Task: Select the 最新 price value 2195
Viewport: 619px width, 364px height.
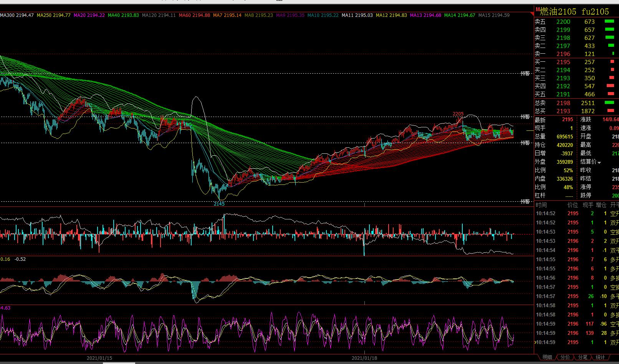Action: tap(568, 120)
